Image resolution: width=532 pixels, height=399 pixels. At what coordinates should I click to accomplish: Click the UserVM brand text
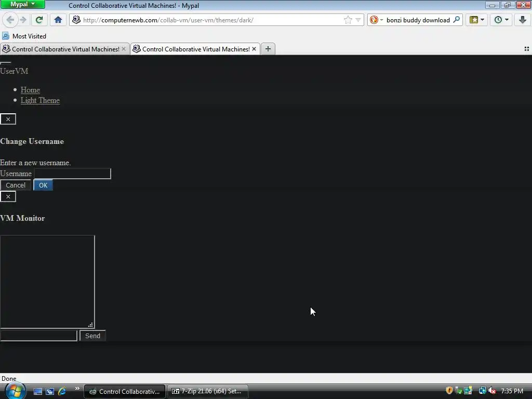[14, 71]
